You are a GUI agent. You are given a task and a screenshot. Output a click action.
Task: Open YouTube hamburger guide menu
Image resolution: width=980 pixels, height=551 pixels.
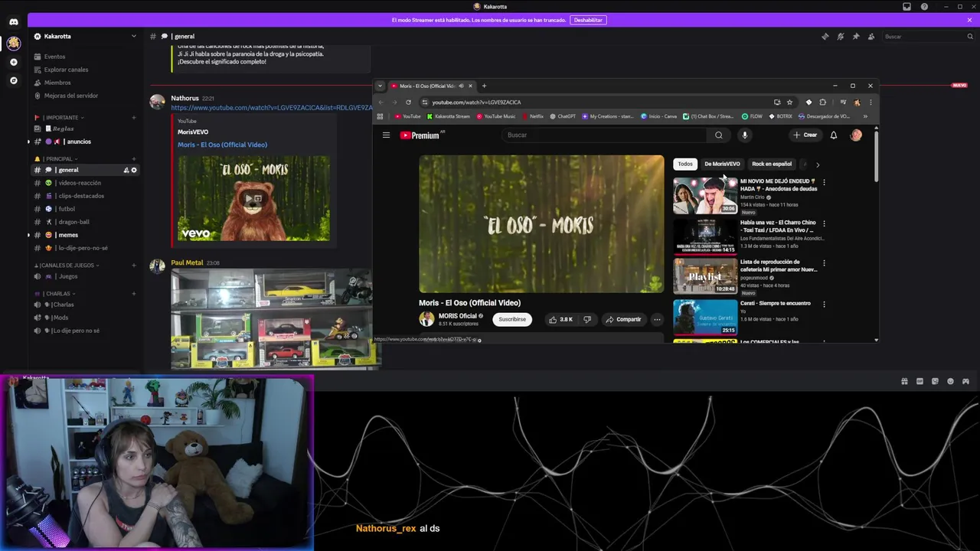386,135
